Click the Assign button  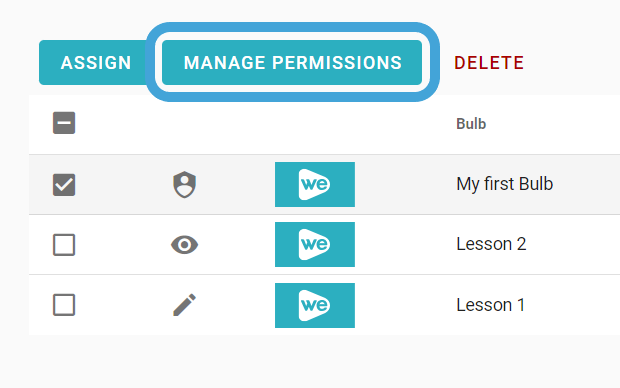[x=96, y=62]
